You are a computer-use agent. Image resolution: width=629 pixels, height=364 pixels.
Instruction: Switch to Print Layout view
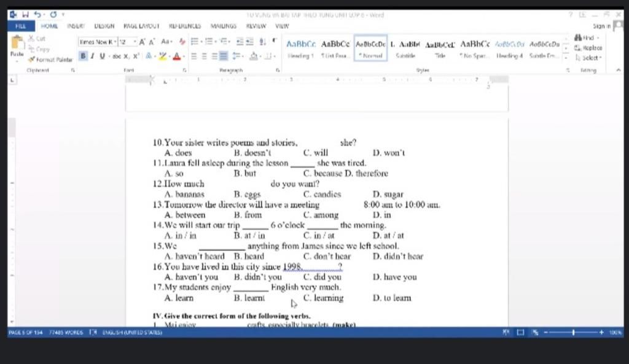point(520,332)
